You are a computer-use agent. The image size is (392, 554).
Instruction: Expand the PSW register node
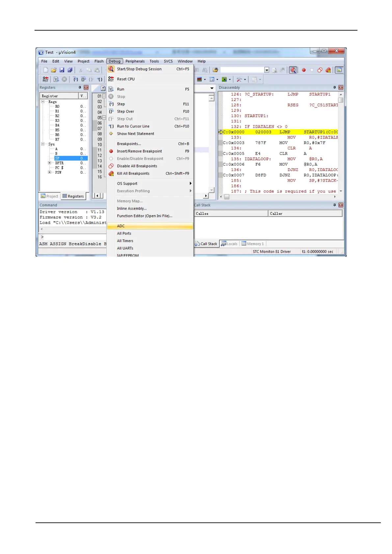(x=49, y=172)
